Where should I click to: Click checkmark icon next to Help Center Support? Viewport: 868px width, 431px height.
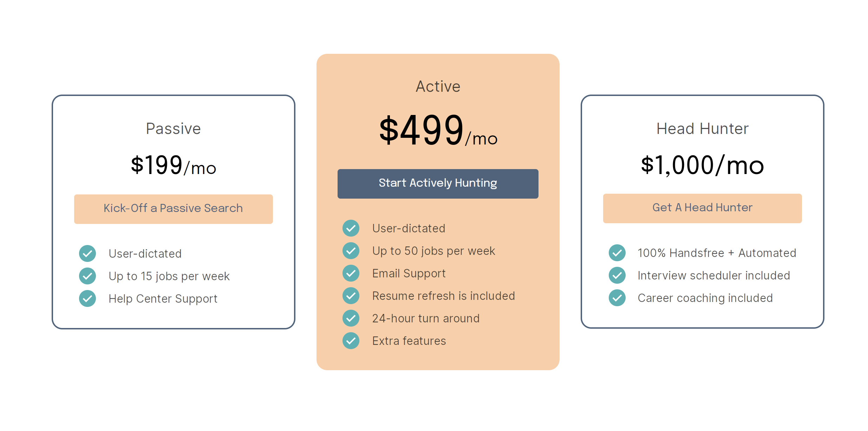point(87,298)
